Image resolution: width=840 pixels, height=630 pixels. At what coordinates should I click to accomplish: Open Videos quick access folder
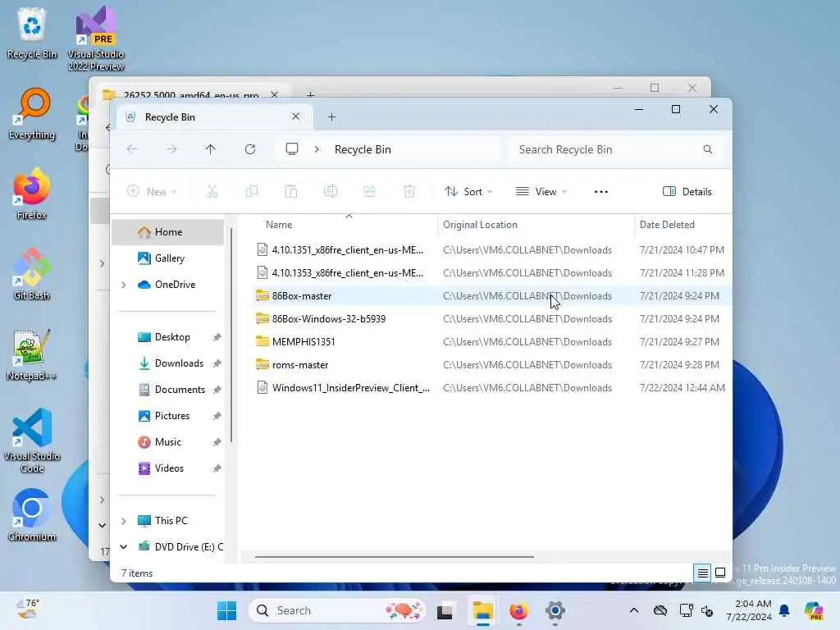pyautogui.click(x=167, y=468)
